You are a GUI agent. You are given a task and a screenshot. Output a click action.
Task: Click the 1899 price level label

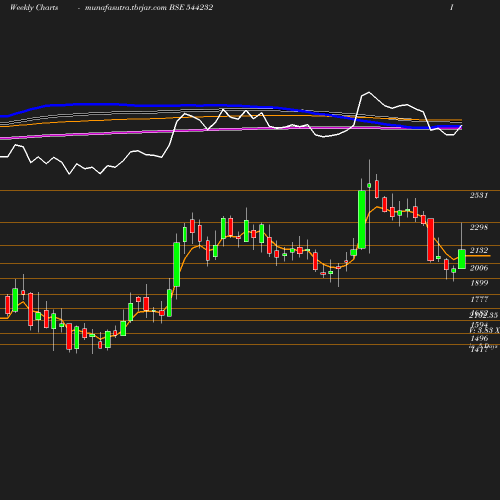(x=479, y=283)
